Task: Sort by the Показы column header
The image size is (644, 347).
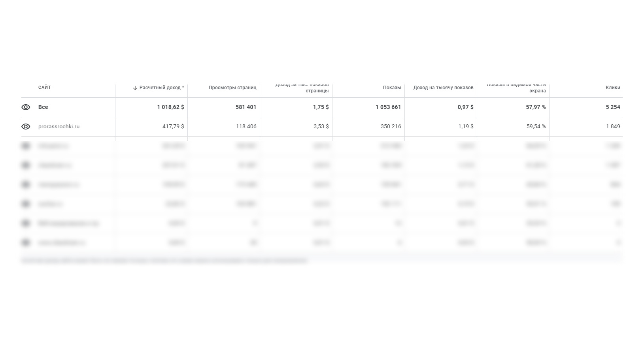Action: pos(392,88)
